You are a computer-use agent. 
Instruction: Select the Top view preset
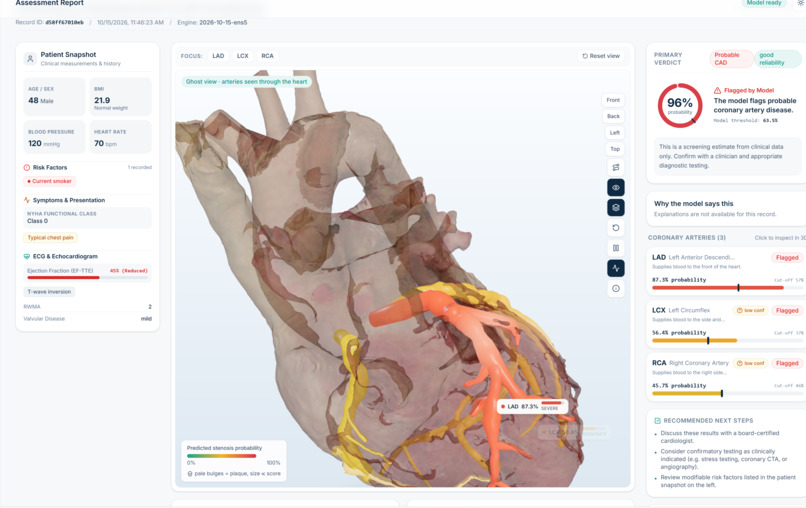615,149
